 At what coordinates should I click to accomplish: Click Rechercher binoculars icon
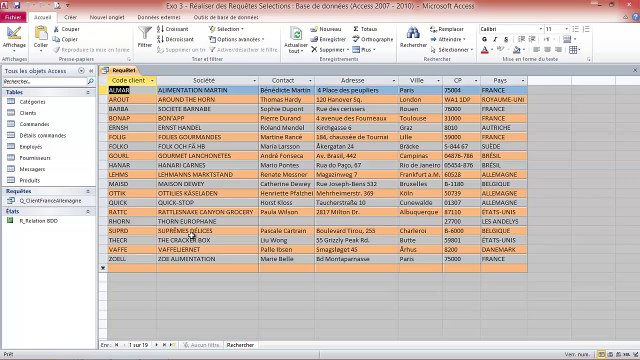coord(413,33)
